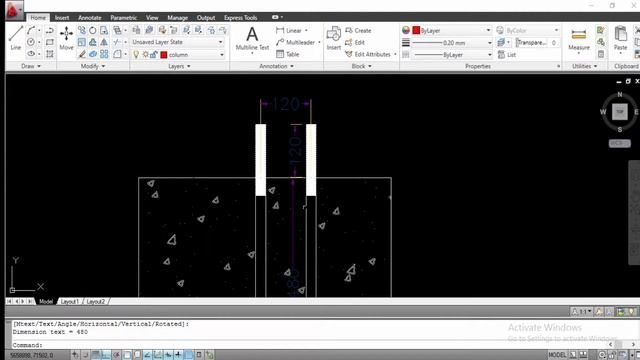640x360 pixels.
Task: Select the Rectangle draw tool
Action: 50,42
